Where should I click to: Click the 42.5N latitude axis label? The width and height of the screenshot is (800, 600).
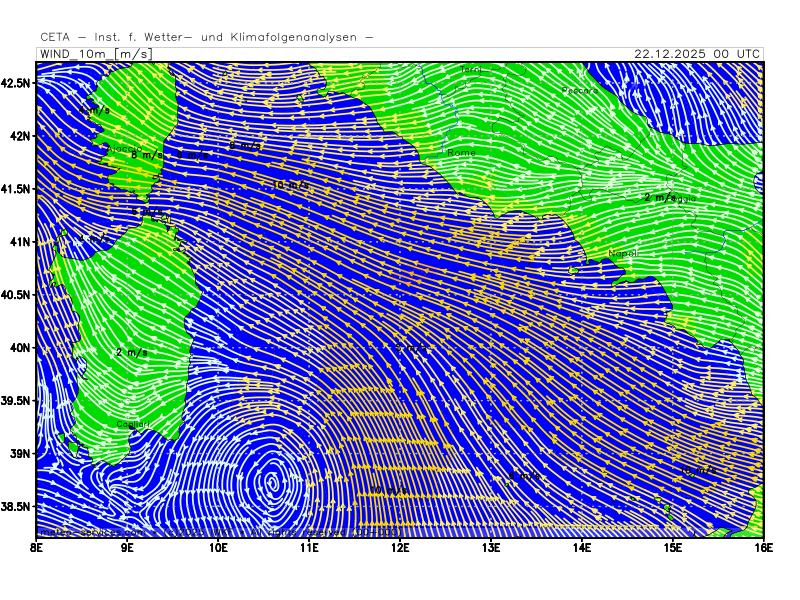click(x=17, y=82)
